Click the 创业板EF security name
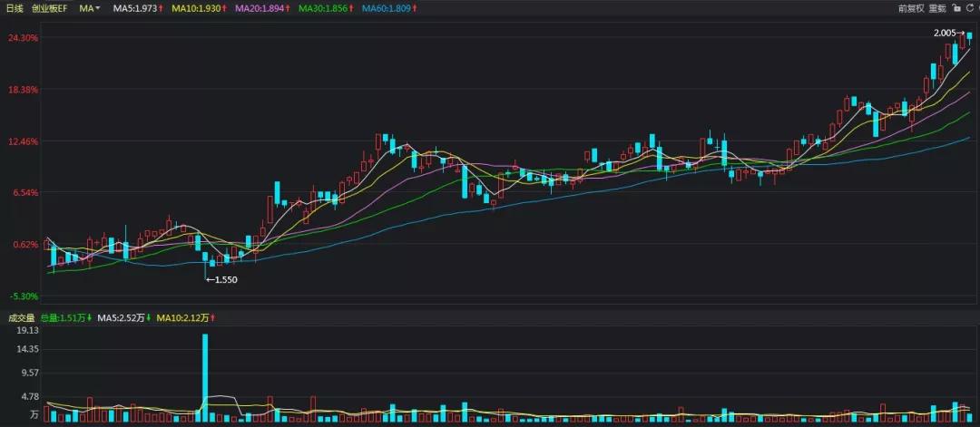The image size is (980, 427). [49, 9]
